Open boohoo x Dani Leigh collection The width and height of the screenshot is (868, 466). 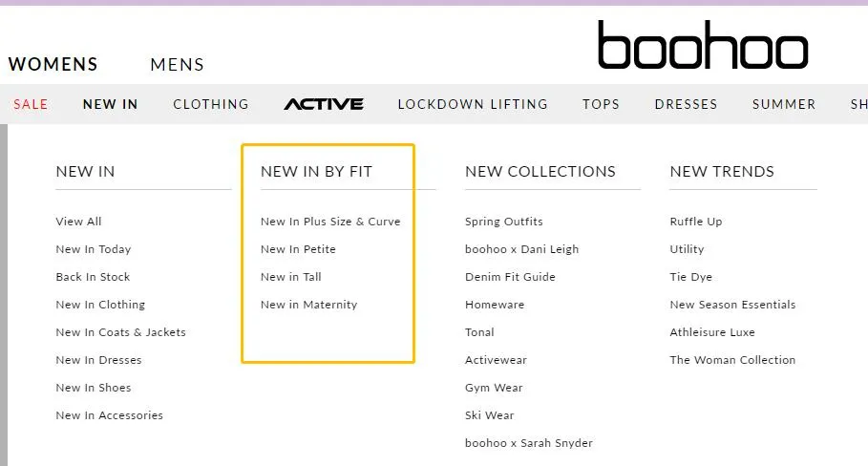522,249
